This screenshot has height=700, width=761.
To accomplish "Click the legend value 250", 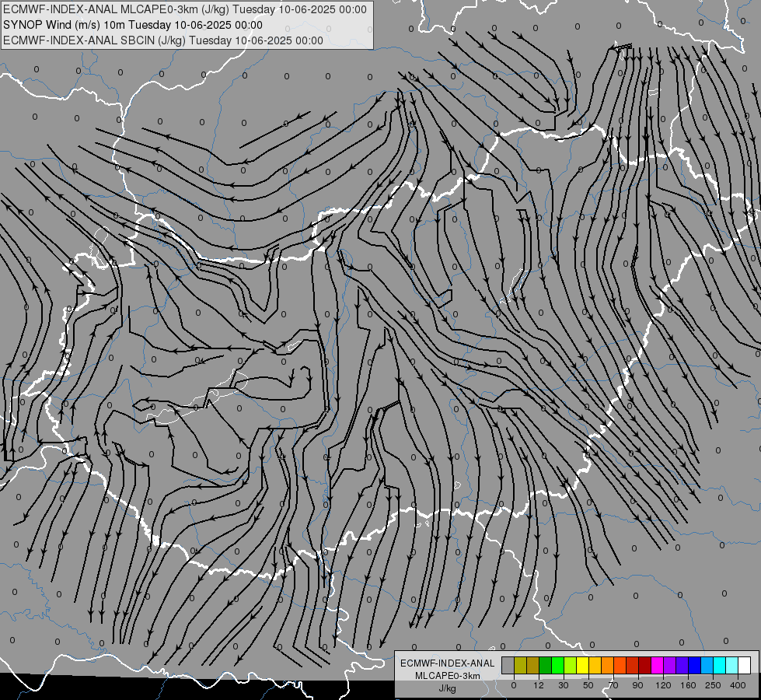I will click(x=713, y=685).
